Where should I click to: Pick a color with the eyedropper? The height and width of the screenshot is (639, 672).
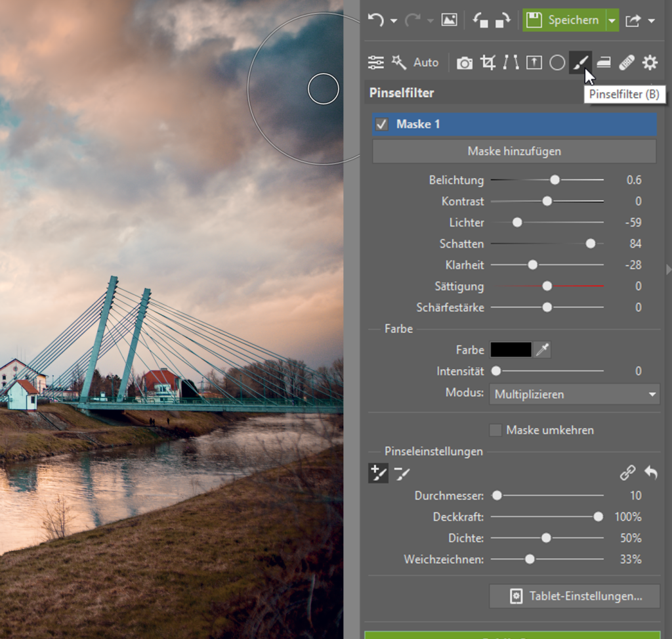(x=542, y=350)
